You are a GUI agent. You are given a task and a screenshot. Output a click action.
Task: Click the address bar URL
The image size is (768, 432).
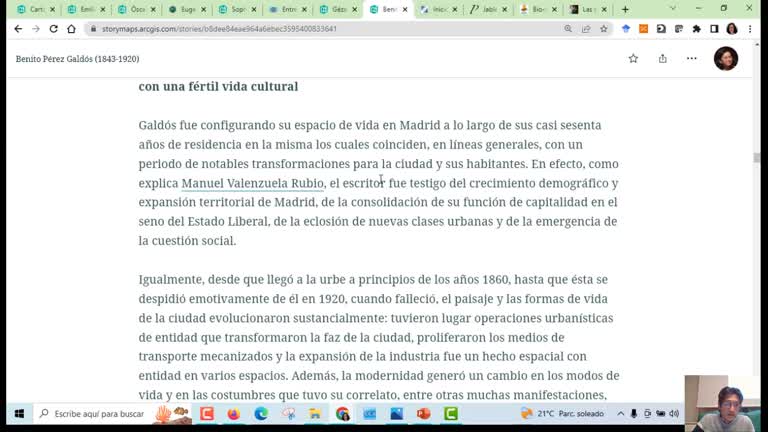219,29
